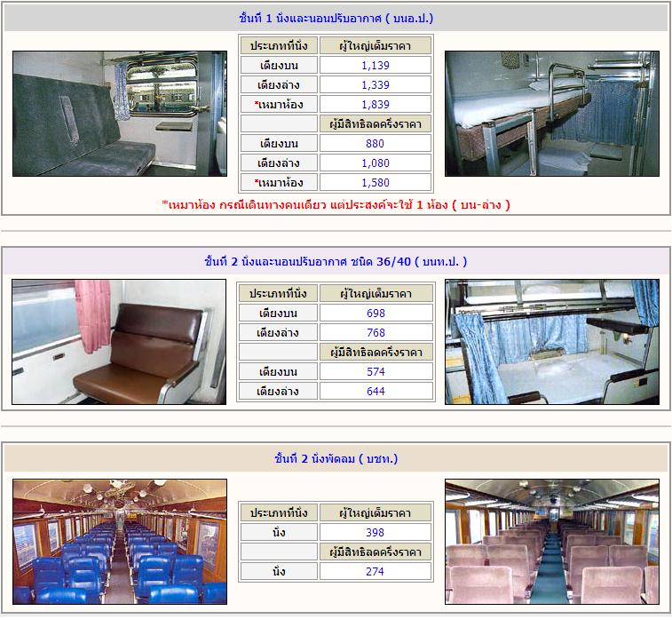The width and height of the screenshot is (672, 619).
Task: Click discounted price 644
Action: point(376,391)
